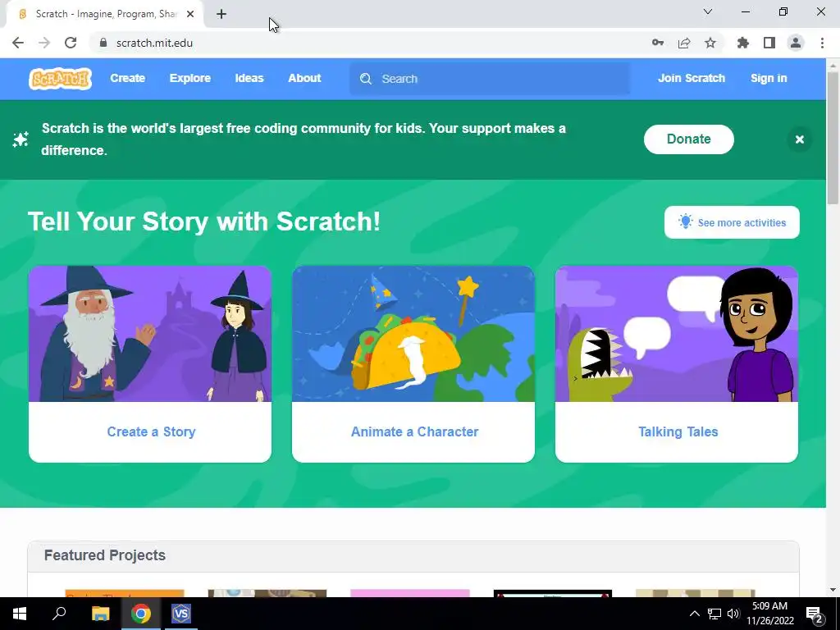The height and width of the screenshot is (630, 840).
Task: Open the notification center icon
Action: (x=815, y=614)
